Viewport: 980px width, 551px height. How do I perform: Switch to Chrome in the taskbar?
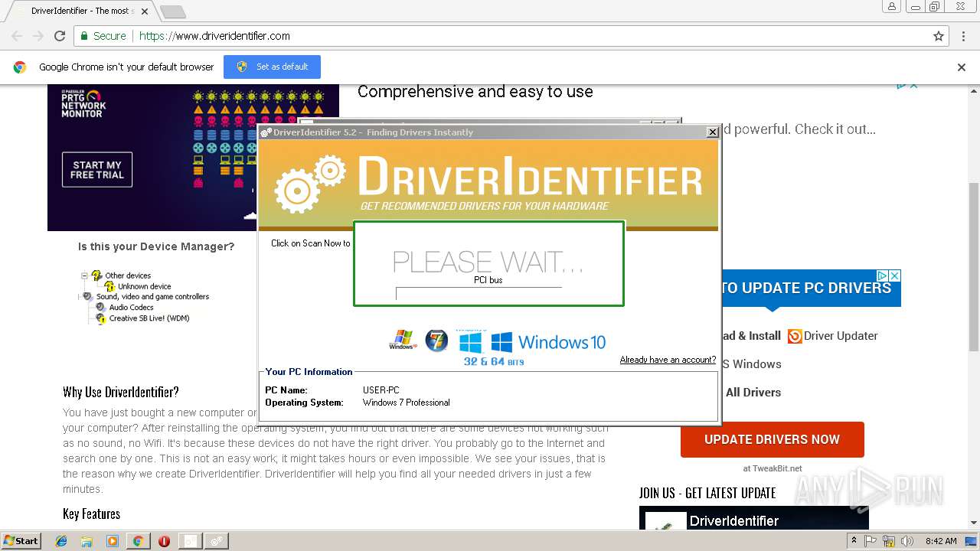[138, 541]
